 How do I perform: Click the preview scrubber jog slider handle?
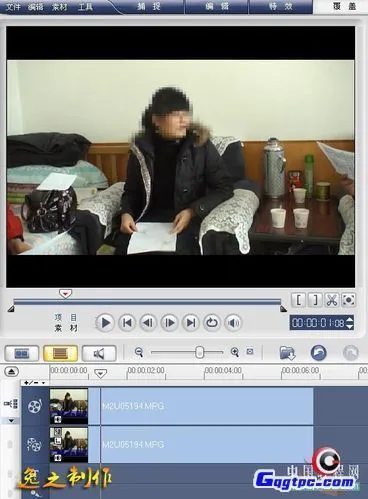coord(65,294)
